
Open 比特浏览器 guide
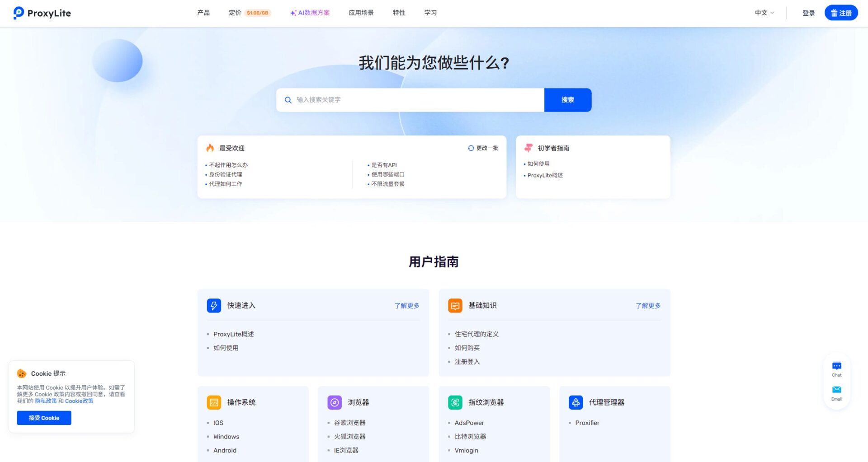[471, 437]
